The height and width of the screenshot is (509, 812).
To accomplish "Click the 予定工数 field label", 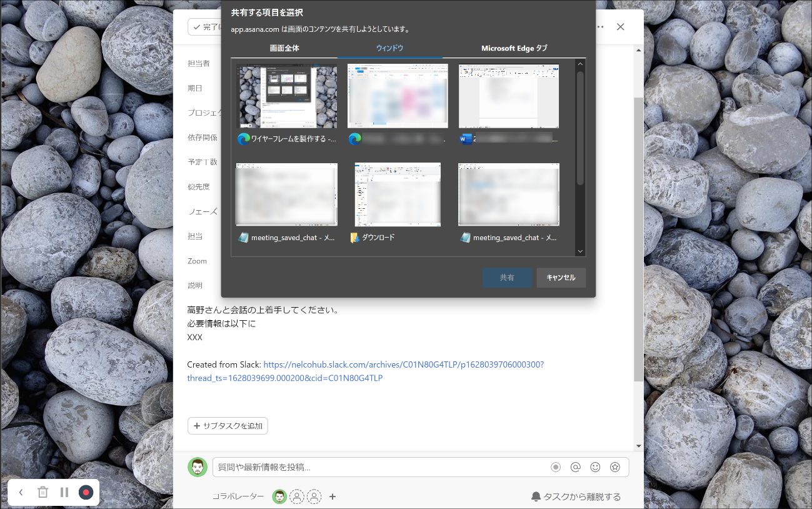I will [x=203, y=162].
